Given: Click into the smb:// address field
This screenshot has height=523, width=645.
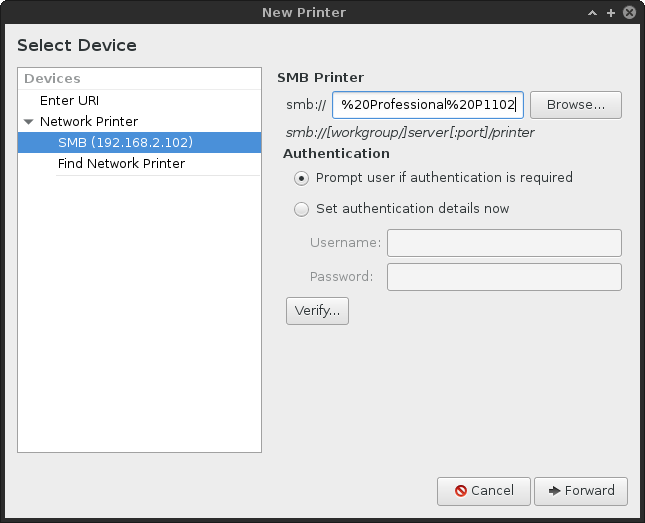Looking at the screenshot, I should (x=428, y=105).
